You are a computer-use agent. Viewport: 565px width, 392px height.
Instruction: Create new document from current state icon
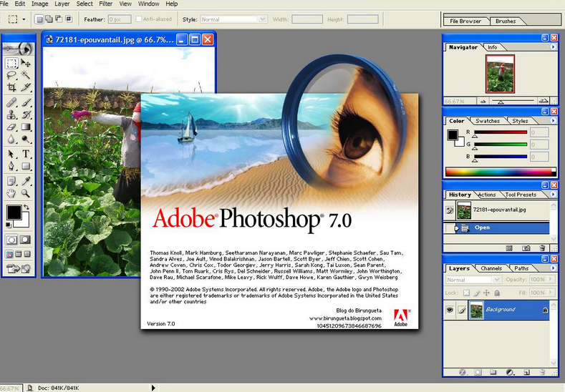pos(509,248)
